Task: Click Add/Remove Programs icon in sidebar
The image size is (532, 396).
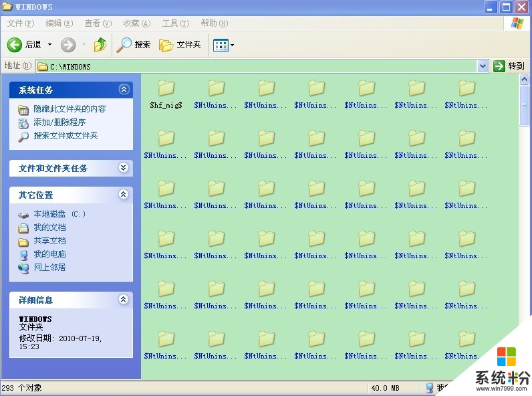Action: pyautogui.click(x=23, y=123)
